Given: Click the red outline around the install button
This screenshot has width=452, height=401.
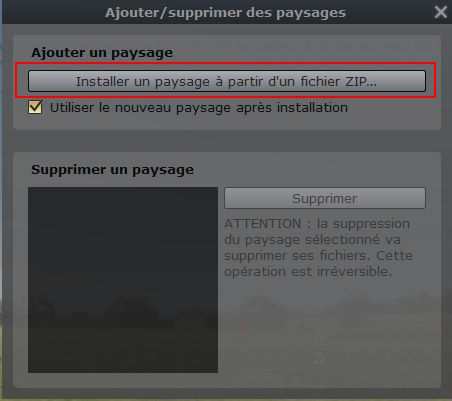Looking at the screenshot, I should [x=225, y=63].
